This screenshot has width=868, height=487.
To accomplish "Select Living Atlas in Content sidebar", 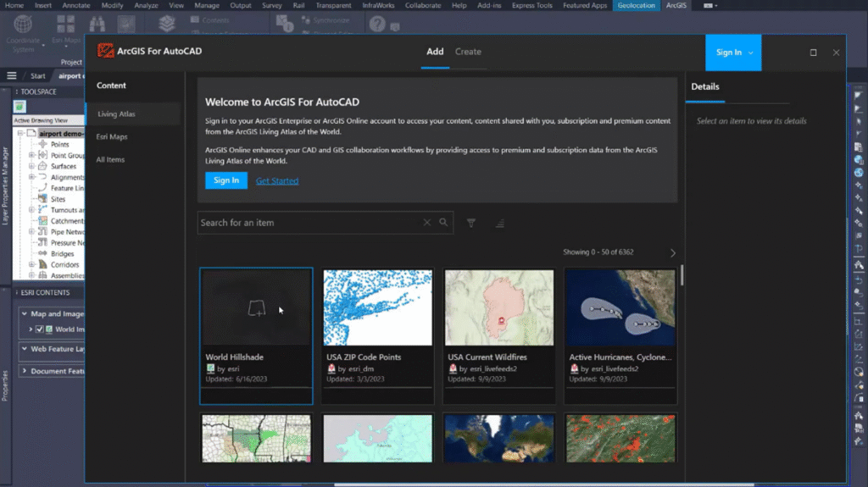I will pos(133,114).
